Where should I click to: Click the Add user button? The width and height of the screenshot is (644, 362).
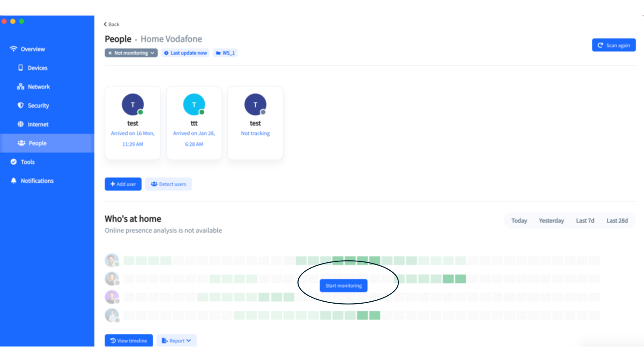pos(123,184)
